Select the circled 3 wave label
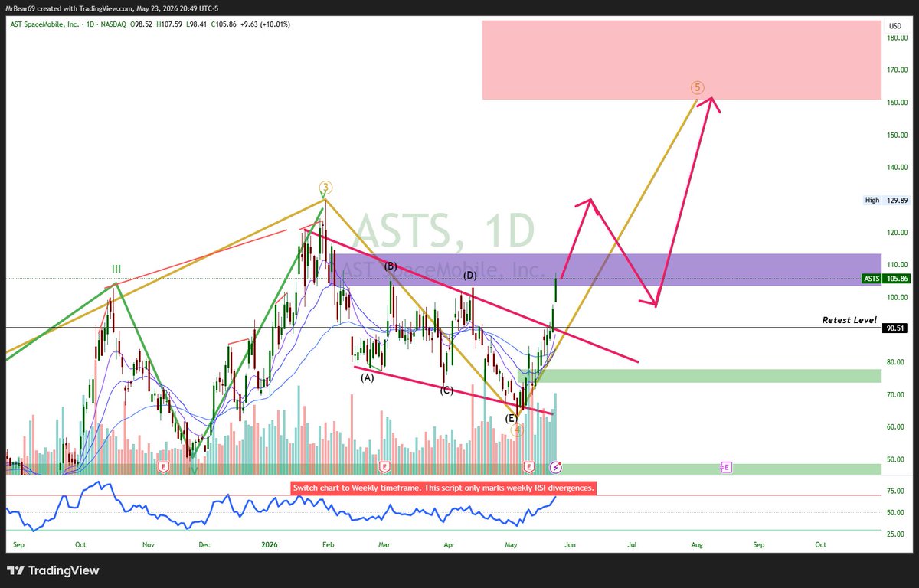Viewport: 919px width, 588px height. (x=325, y=187)
